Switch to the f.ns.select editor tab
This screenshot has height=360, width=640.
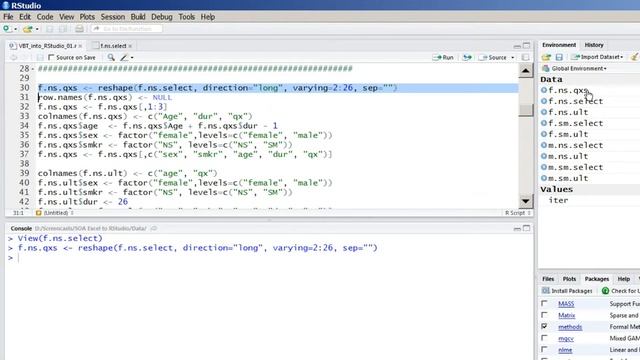[x=113, y=46]
